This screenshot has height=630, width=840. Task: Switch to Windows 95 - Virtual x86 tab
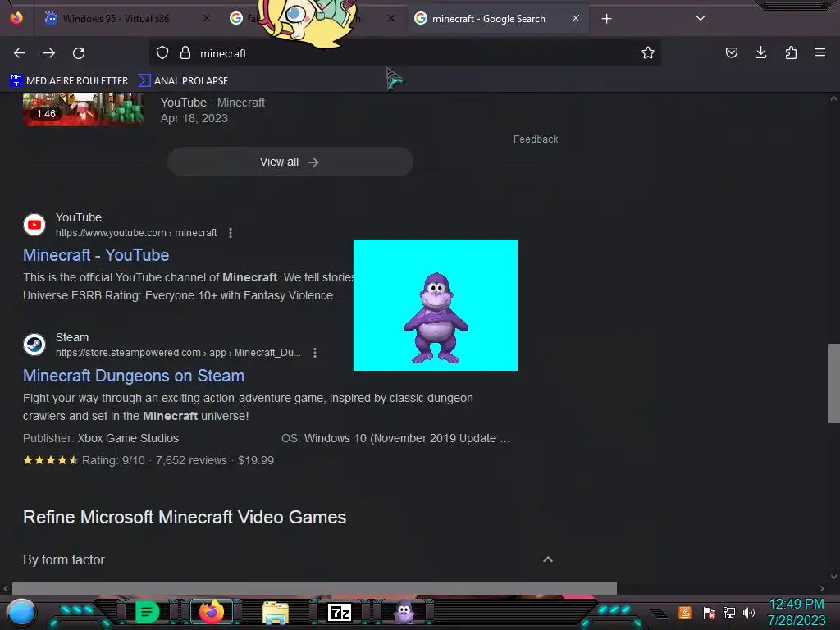point(126,19)
